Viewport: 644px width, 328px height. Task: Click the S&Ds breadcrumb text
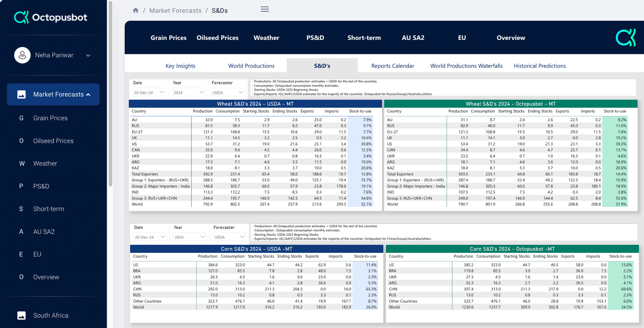tap(220, 11)
